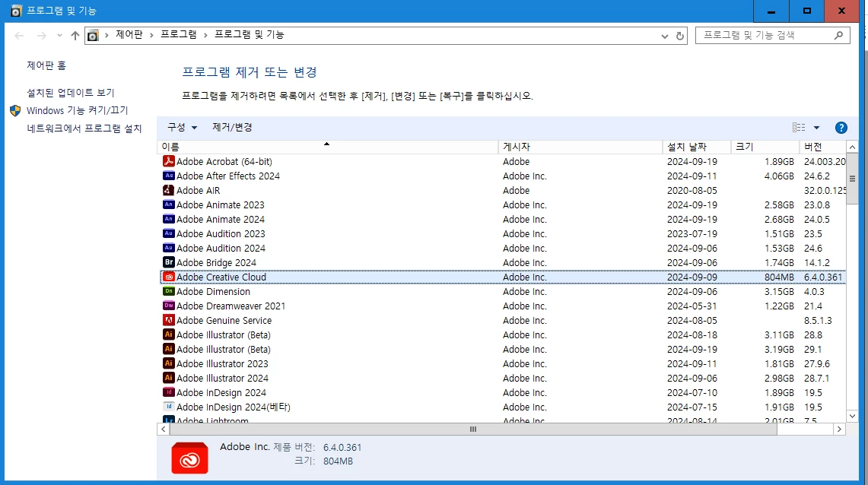Open the recent locations dropdown arrow
This screenshot has width=868, height=485.
tap(59, 36)
